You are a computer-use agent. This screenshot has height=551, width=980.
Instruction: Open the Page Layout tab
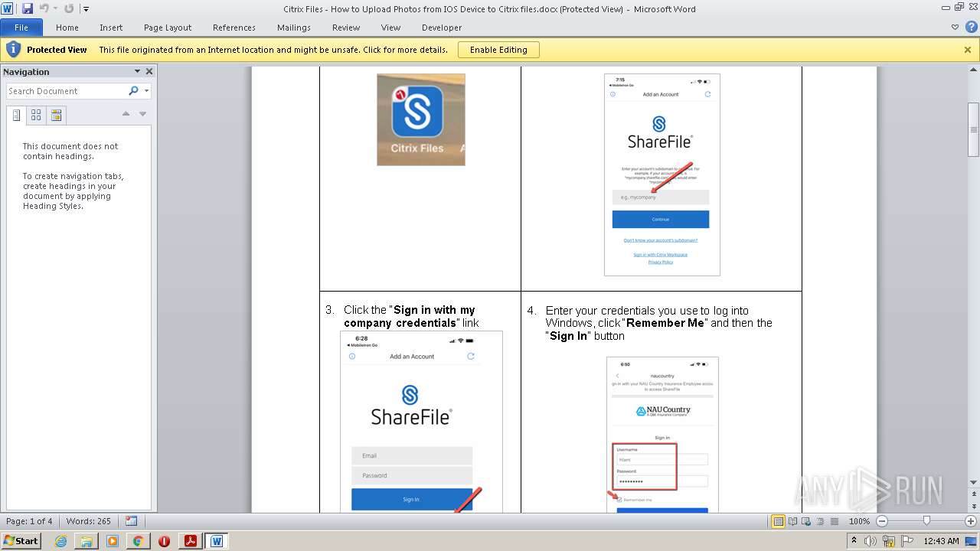coord(168,28)
